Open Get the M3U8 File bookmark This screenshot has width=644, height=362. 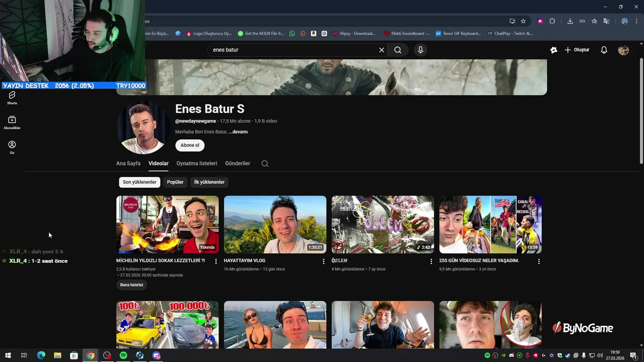(x=261, y=34)
